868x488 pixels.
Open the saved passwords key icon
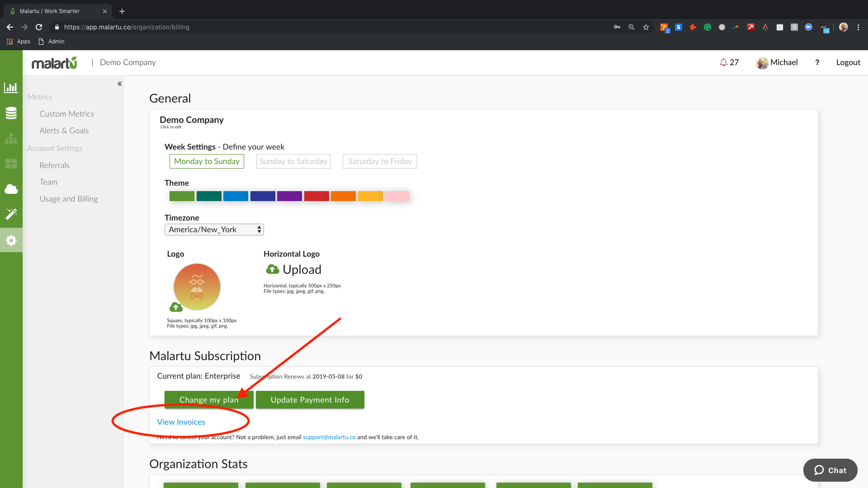[617, 27]
